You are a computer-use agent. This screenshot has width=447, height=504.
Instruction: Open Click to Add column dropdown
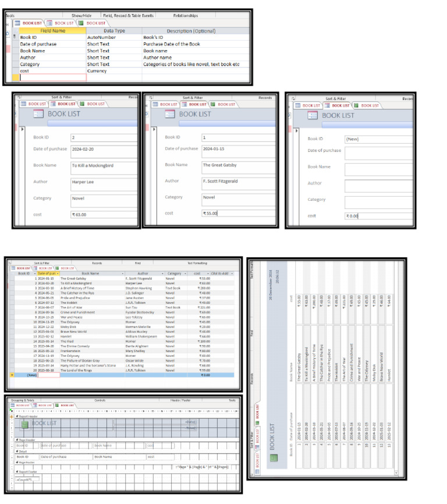[x=232, y=274]
